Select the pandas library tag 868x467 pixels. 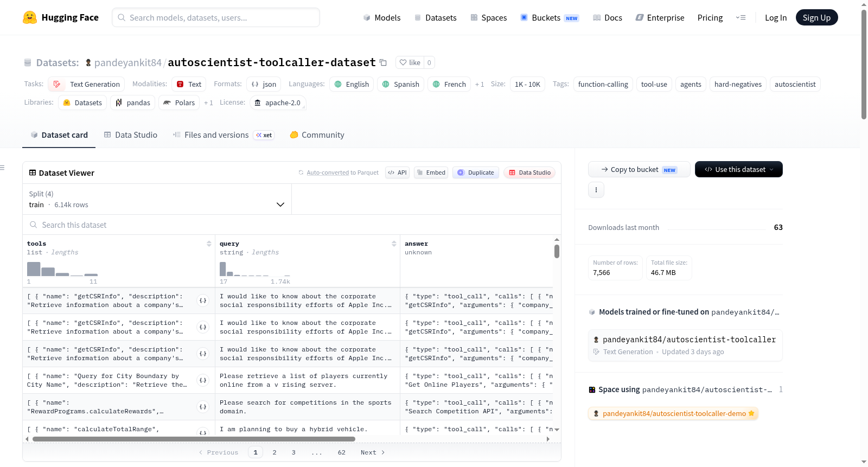(x=133, y=103)
